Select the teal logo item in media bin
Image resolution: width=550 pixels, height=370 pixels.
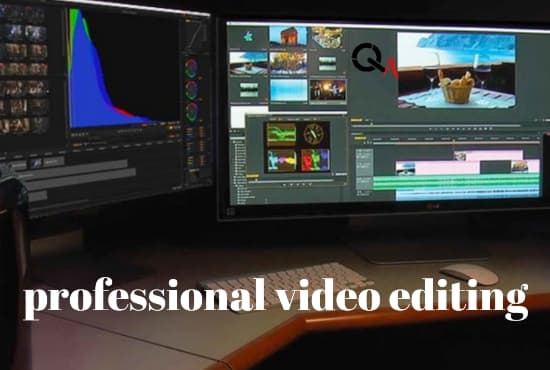click(x=249, y=37)
